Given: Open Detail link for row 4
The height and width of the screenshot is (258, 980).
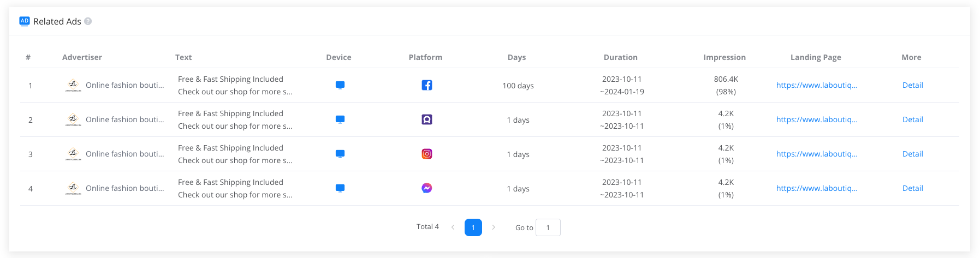Looking at the screenshot, I should click(912, 188).
